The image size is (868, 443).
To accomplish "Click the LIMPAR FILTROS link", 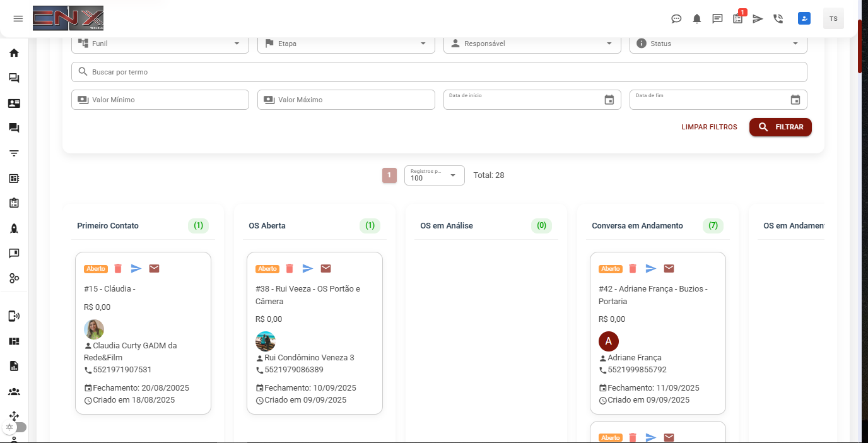I will 709,127.
